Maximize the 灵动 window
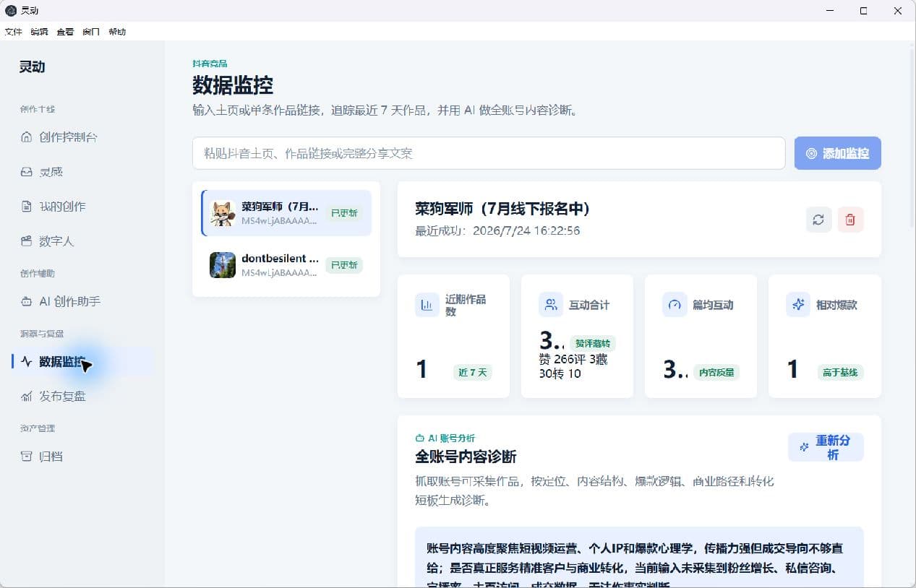This screenshot has height=588, width=916. coord(864,11)
